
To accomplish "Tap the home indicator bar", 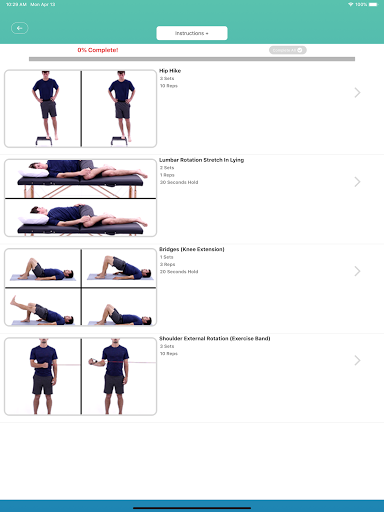I will click(x=192, y=508).
